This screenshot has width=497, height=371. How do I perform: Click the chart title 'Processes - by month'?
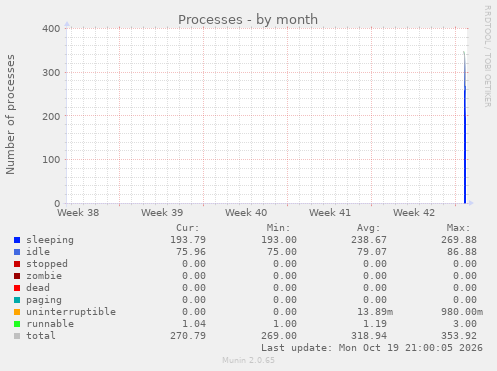(x=248, y=20)
